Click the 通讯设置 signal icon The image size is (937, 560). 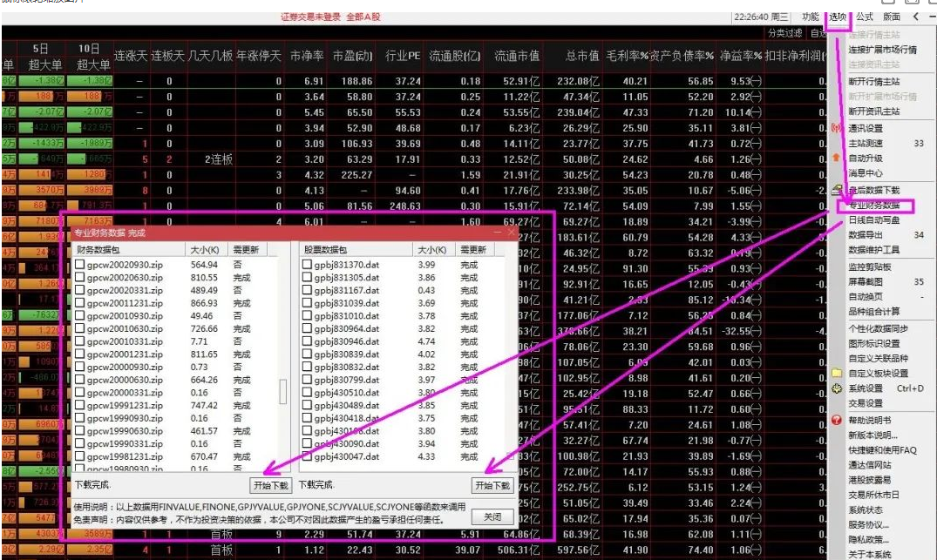[836, 128]
